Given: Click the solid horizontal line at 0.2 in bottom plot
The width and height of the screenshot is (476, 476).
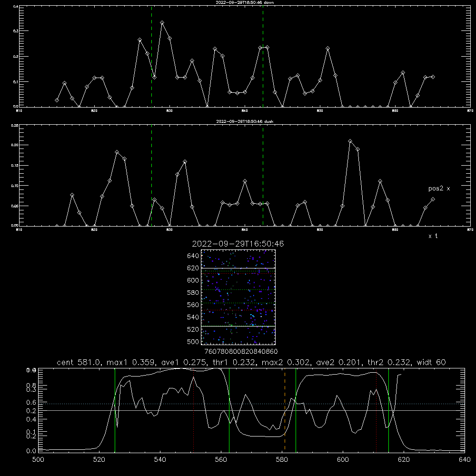Looking at the screenshot, I should [251, 410].
